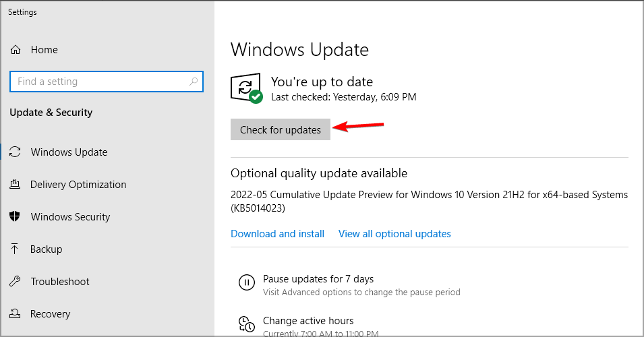The height and width of the screenshot is (337, 644).
Task: Click the Windows Update sync arrows sidebar icon
Action: [16, 152]
